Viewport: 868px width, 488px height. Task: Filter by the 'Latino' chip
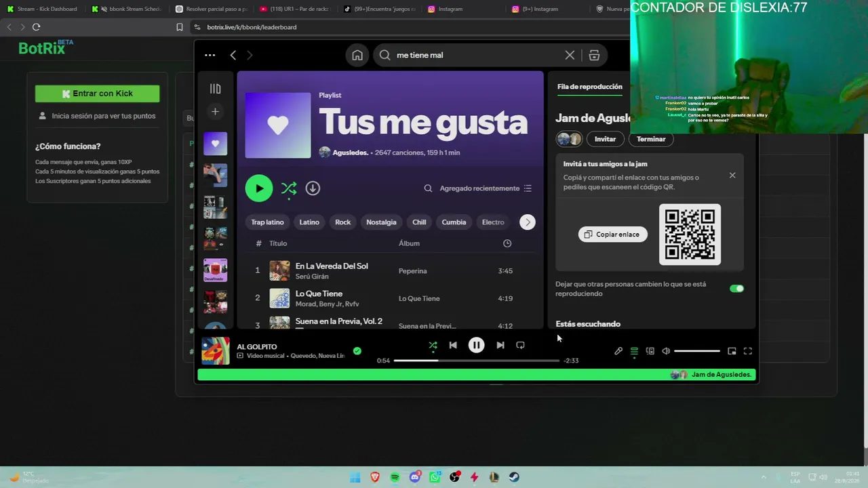(x=309, y=222)
